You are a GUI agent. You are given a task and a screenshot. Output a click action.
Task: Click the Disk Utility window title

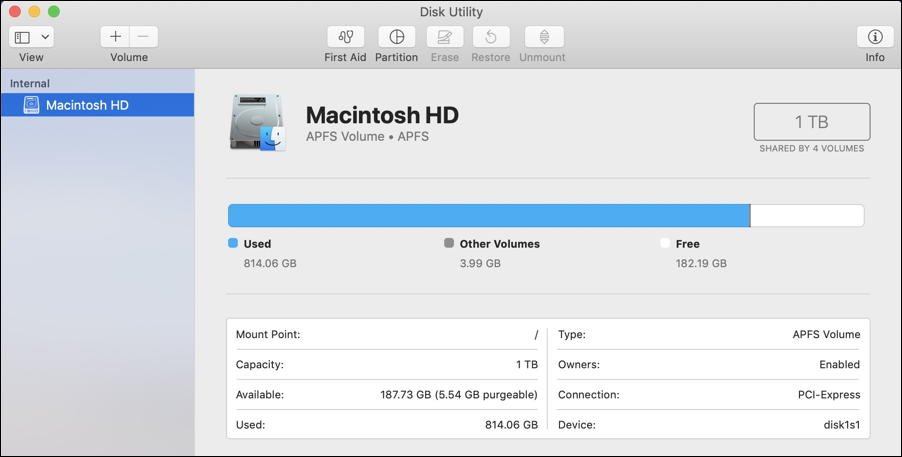(x=451, y=12)
